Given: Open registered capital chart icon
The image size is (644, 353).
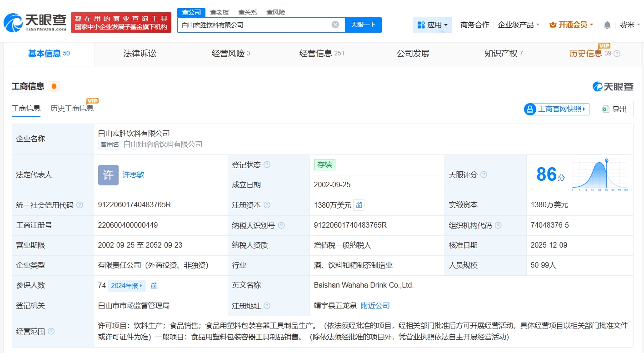Looking at the screenshot, I should tap(359, 205).
